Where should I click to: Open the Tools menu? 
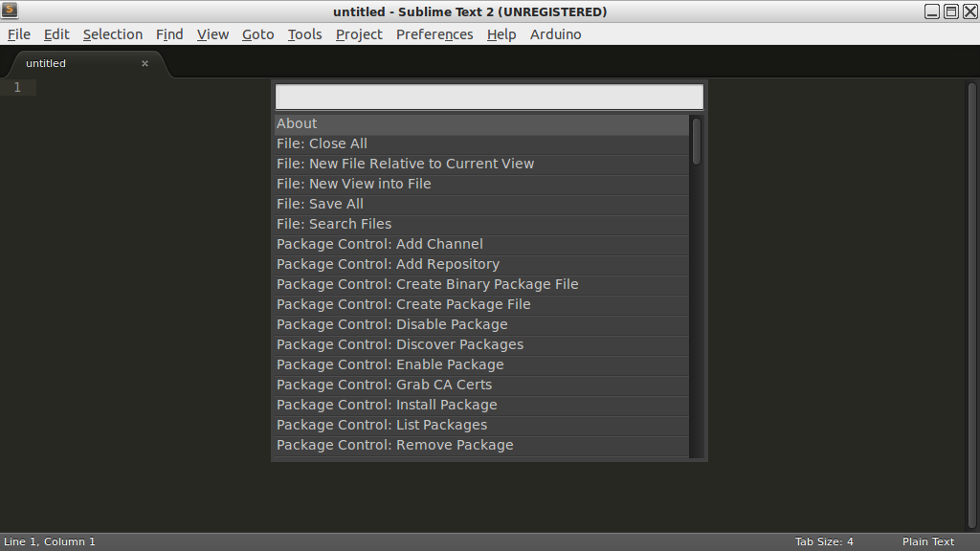pos(304,34)
